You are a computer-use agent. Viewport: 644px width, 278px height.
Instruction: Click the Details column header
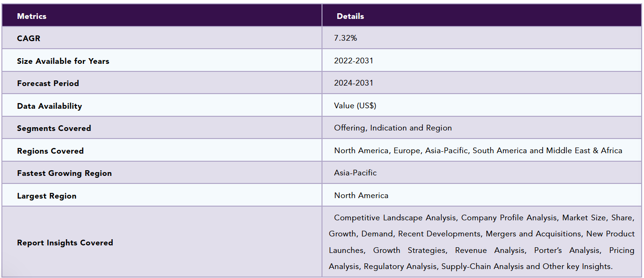click(x=350, y=16)
